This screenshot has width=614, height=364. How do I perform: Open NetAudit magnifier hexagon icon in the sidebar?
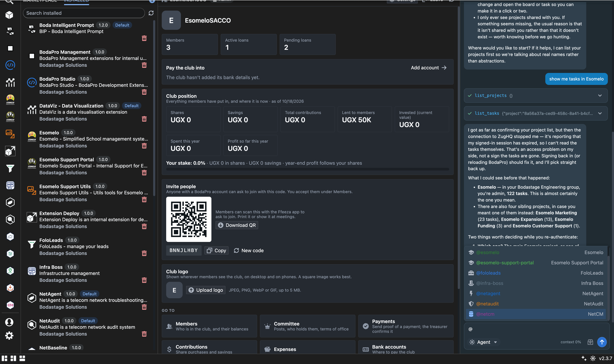point(10,219)
